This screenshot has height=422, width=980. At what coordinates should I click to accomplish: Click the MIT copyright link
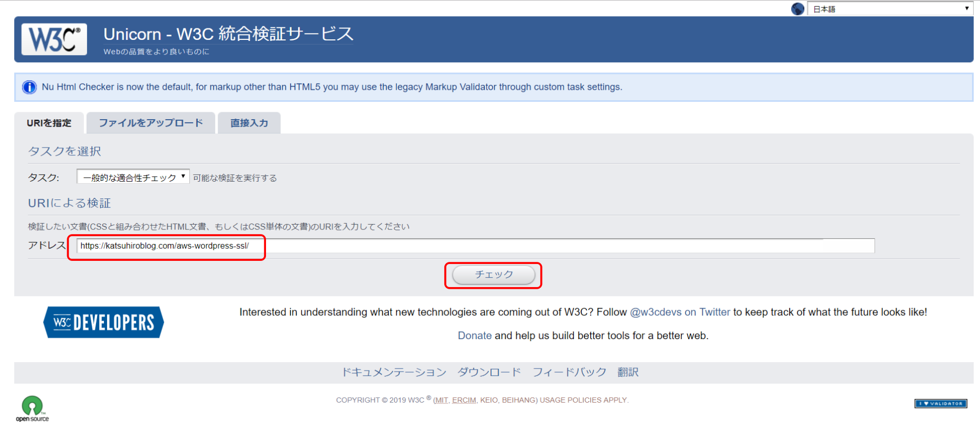pos(441,400)
